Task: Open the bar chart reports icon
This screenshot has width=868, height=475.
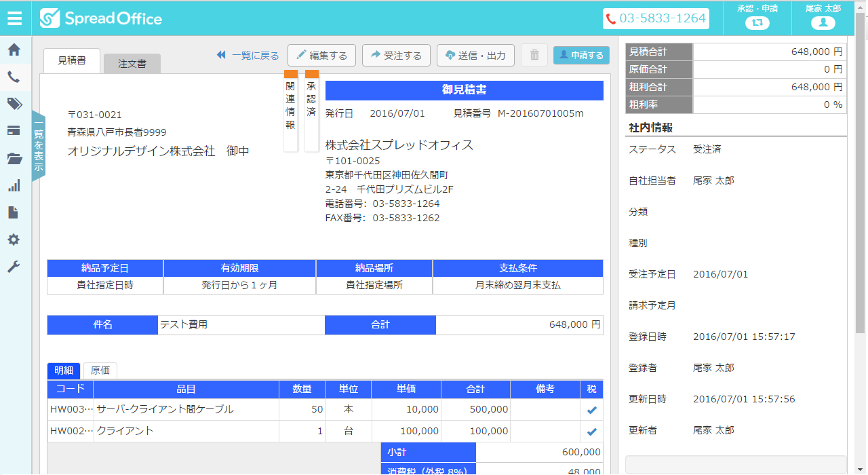Action: [x=14, y=186]
